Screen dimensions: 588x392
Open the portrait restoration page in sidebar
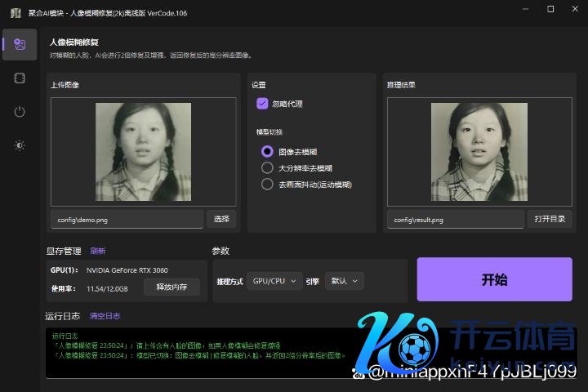pos(20,44)
